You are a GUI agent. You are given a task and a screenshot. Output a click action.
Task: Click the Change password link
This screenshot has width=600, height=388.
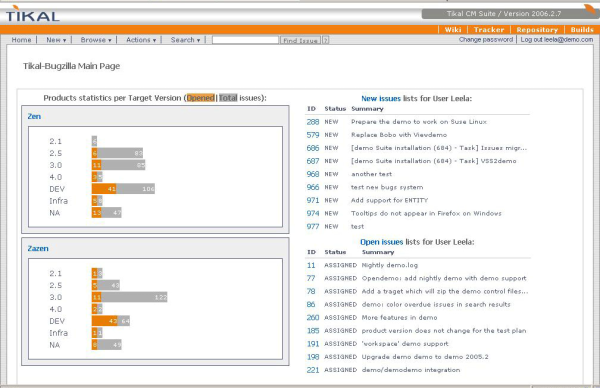coord(486,39)
